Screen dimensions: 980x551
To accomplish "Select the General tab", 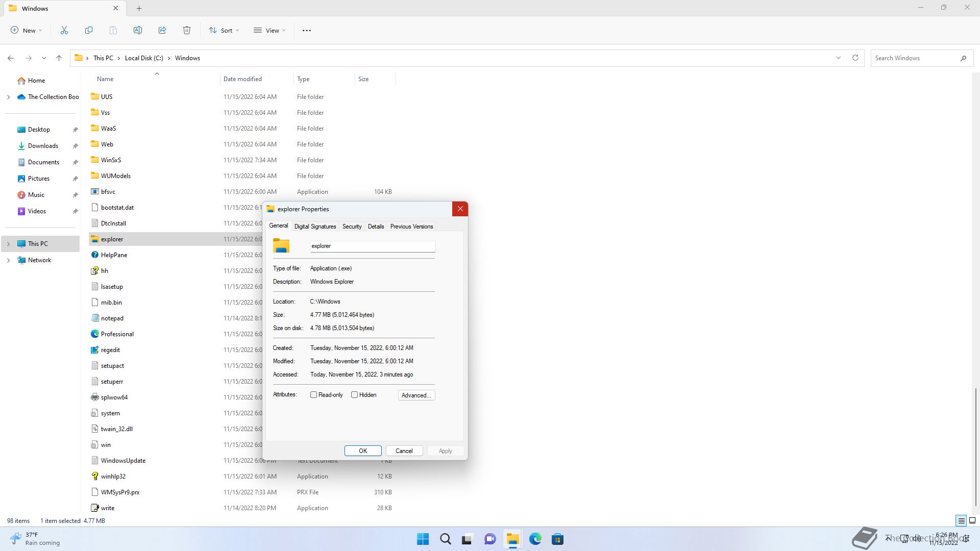I will [279, 226].
